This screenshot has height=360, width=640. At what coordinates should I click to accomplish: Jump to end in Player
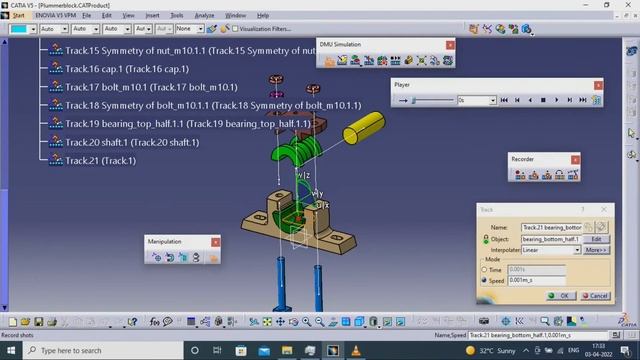583,100
